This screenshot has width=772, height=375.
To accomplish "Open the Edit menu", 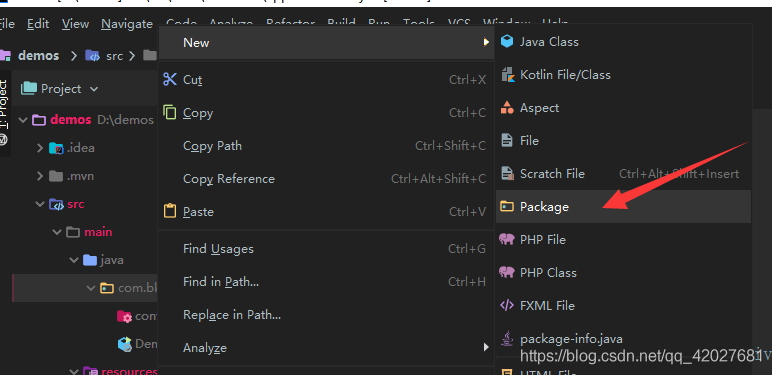I will tap(38, 24).
